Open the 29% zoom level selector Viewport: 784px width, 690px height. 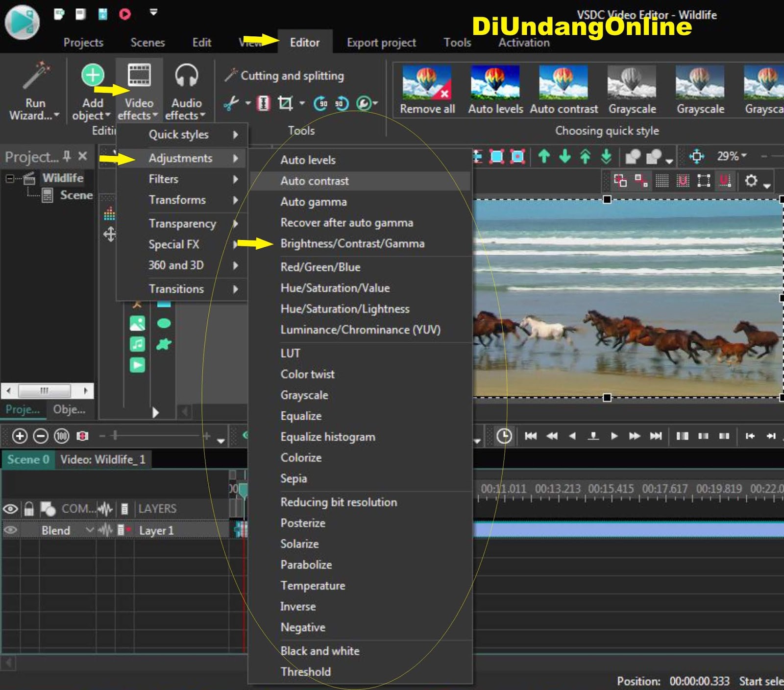pos(730,156)
